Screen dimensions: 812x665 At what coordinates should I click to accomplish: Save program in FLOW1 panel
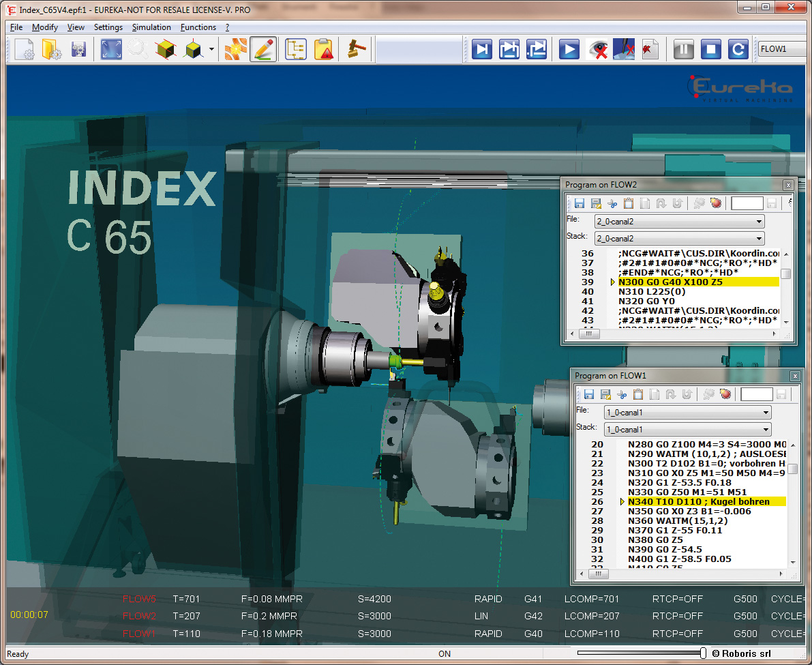[589, 395]
